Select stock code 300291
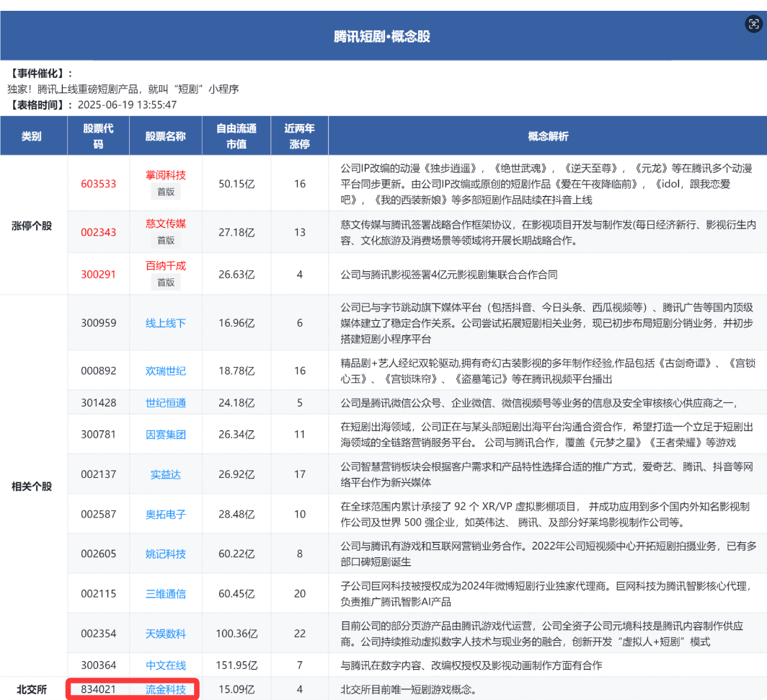 [x=98, y=275]
